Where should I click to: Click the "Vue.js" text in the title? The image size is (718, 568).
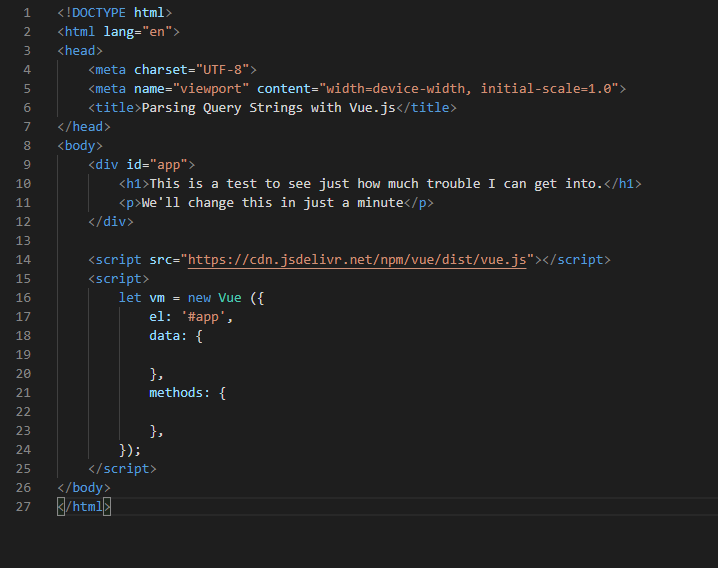(x=372, y=108)
